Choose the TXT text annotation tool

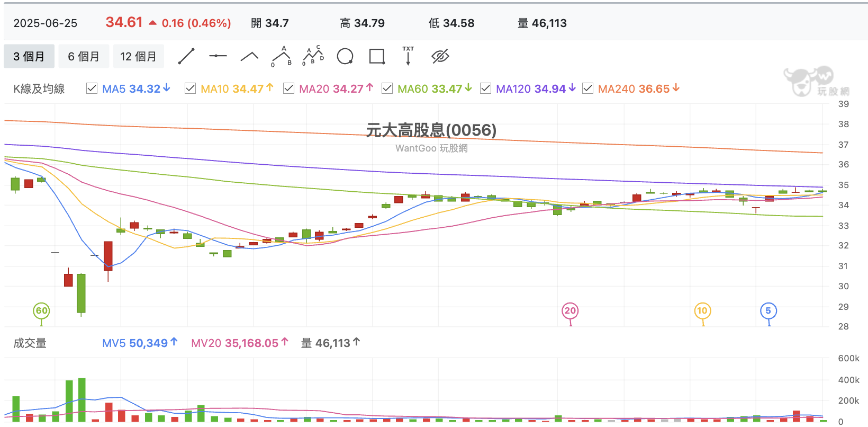click(x=408, y=56)
